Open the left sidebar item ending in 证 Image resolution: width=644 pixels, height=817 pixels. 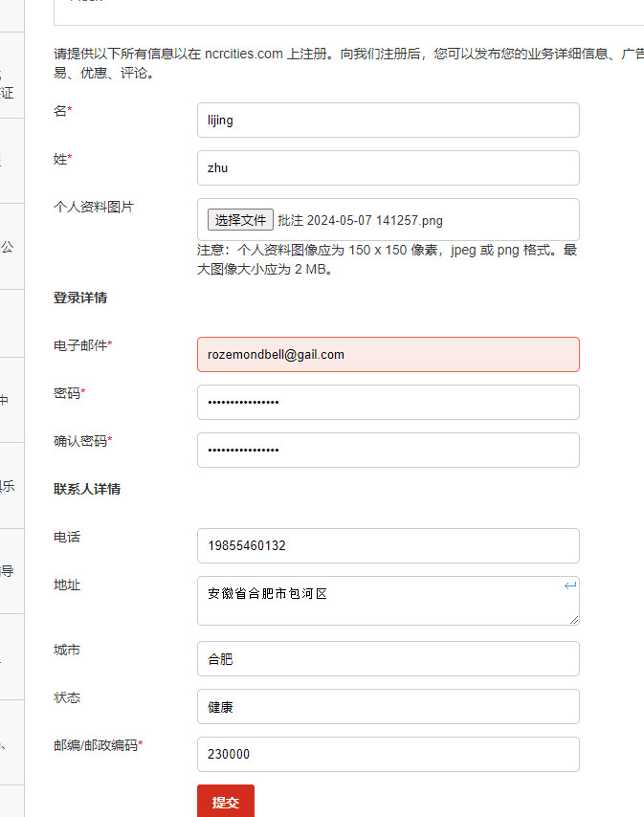coord(8,93)
